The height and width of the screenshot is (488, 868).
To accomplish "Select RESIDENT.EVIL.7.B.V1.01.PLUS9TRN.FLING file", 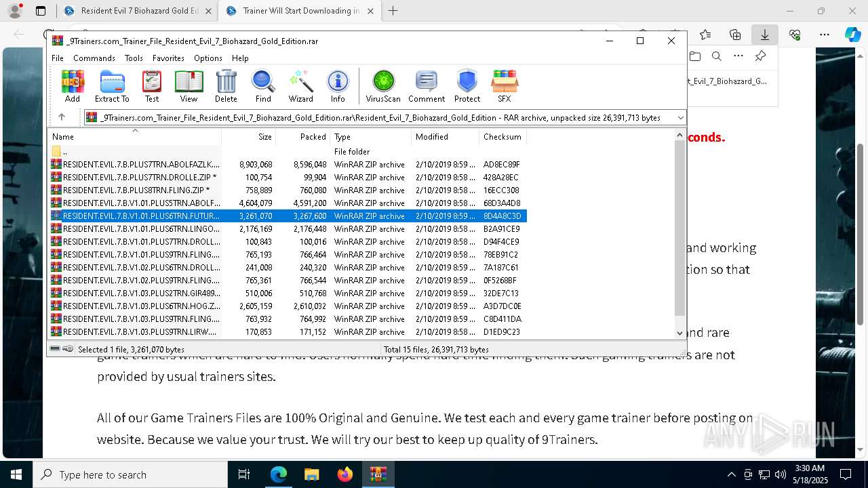I will coord(288,255).
